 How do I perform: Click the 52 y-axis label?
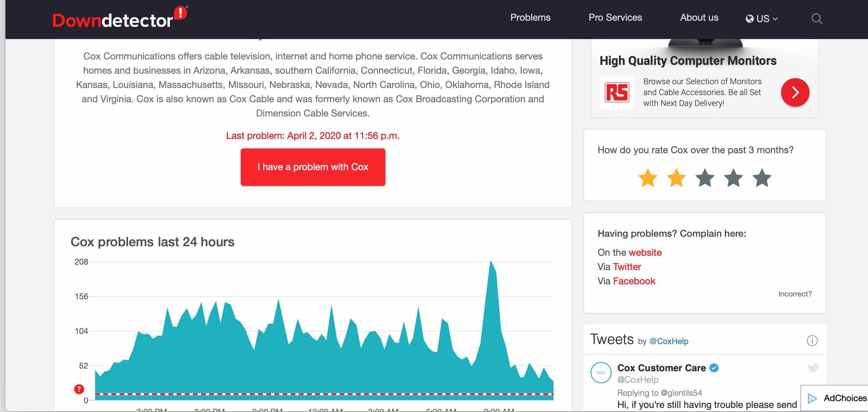pyautogui.click(x=83, y=365)
